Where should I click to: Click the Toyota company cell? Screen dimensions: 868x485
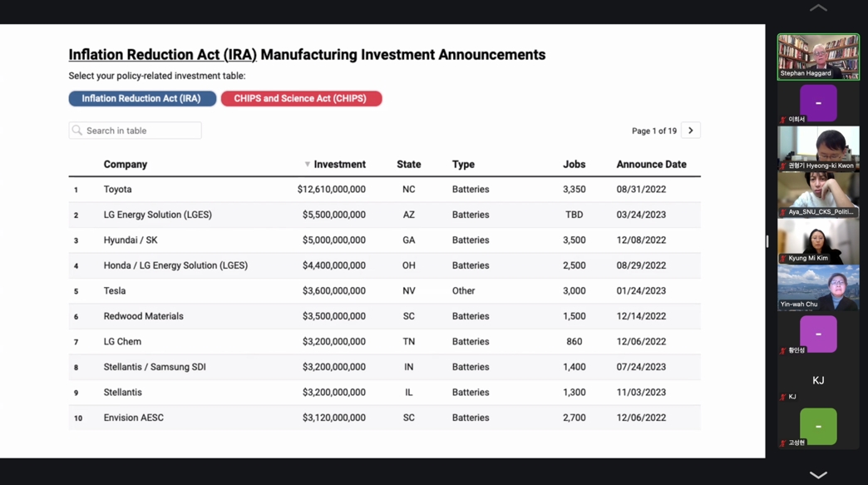pyautogui.click(x=118, y=190)
